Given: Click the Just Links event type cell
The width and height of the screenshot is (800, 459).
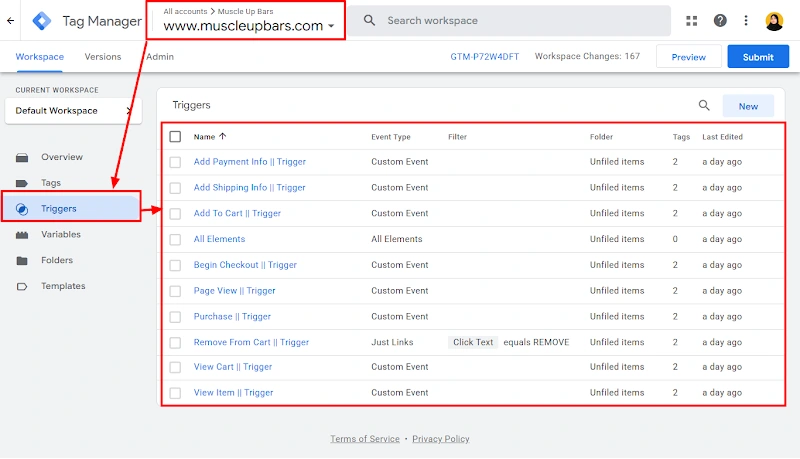Looking at the screenshot, I should (392, 342).
